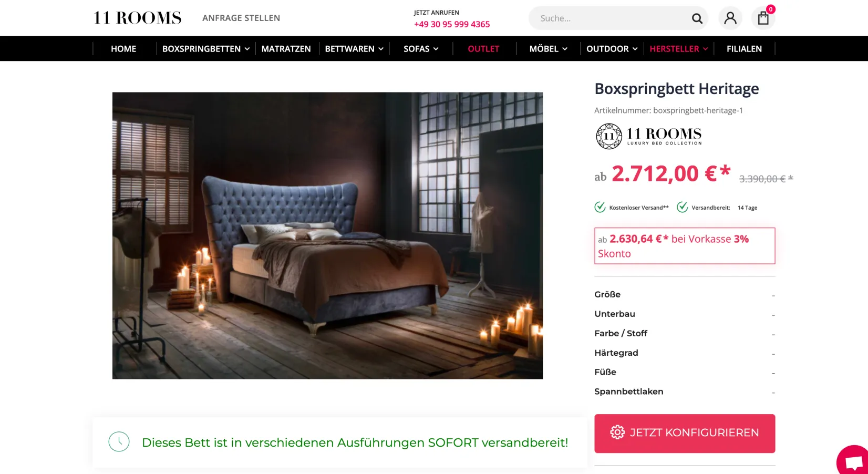Click the 11 ROOMS header logo
The image size is (868, 474).
click(x=137, y=18)
